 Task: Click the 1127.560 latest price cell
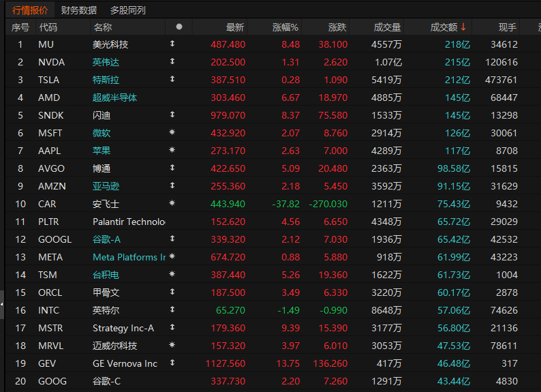click(226, 363)
